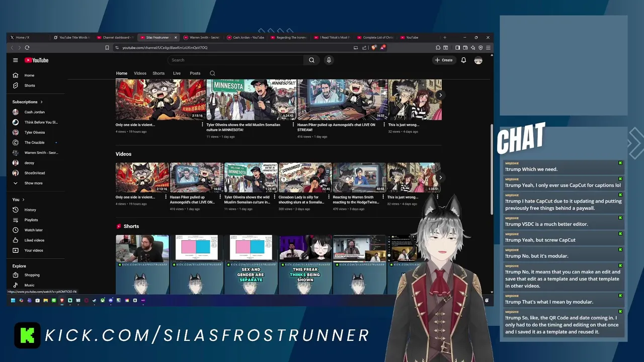Click the search magnifier button beside the Search box
This screenshot has height=362, width=644.
[x=311, y=60]
